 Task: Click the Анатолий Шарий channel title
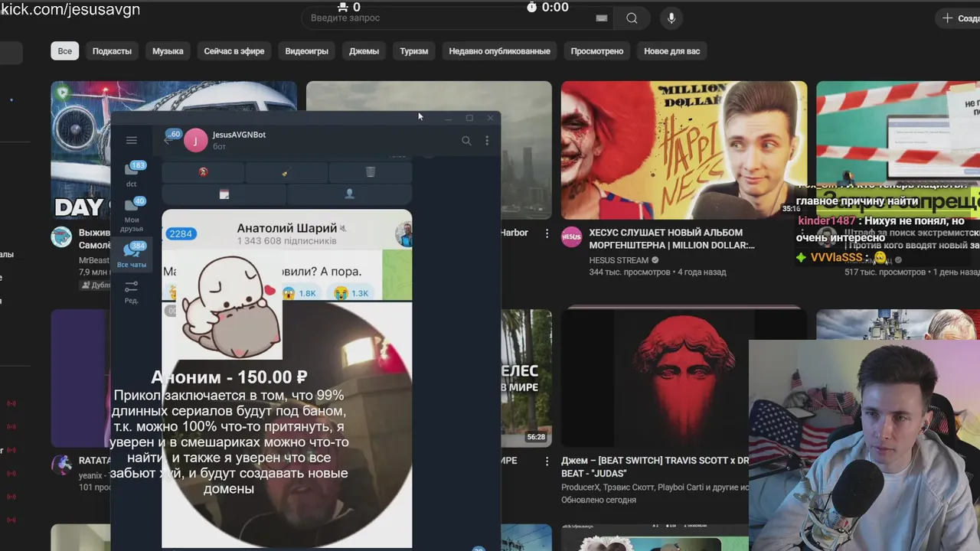pyautogui.click(x=287, y=228)
